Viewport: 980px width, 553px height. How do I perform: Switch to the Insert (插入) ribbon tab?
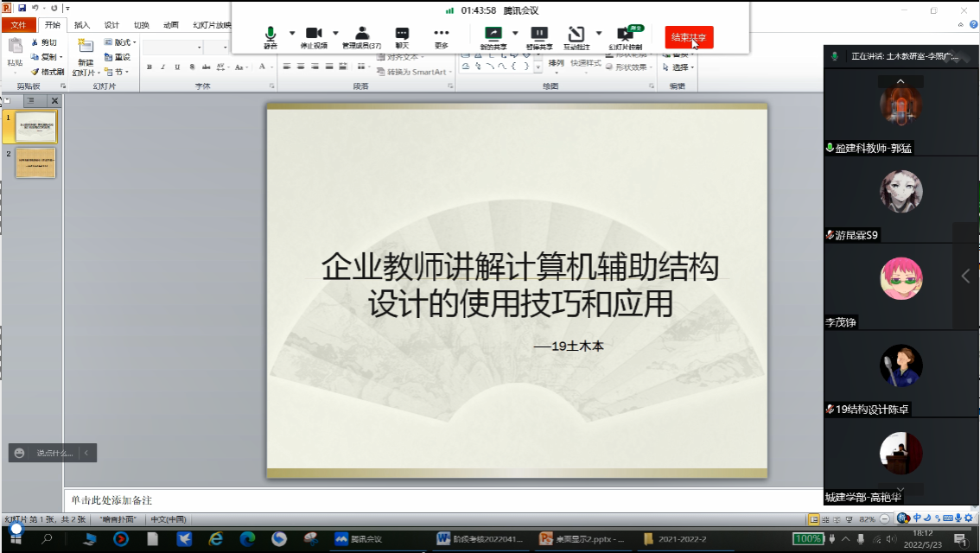(81, 25)
